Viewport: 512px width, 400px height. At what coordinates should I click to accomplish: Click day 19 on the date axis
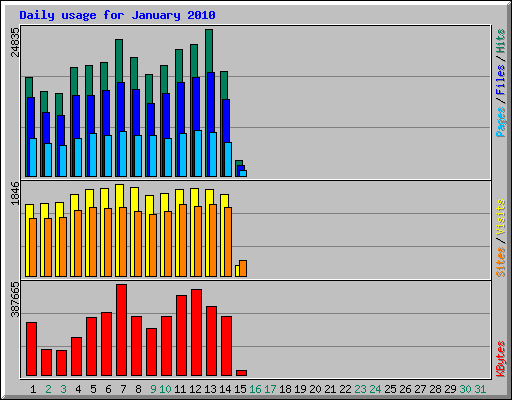(x=300, y=389)
